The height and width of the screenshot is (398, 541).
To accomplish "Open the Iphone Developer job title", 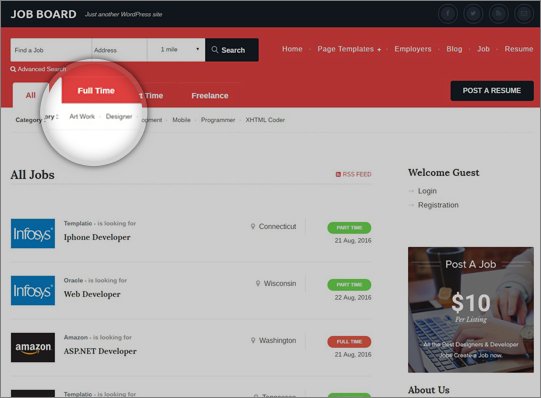I will (x=97, y=237).
